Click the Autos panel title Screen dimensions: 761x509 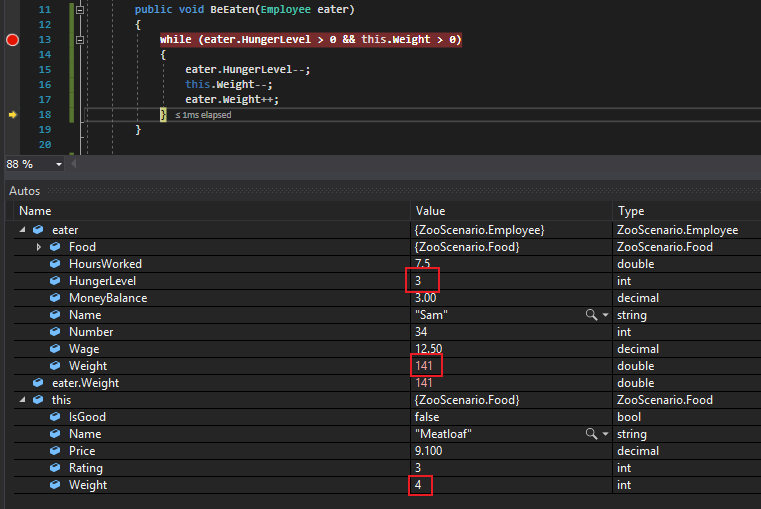pos(25,190)
